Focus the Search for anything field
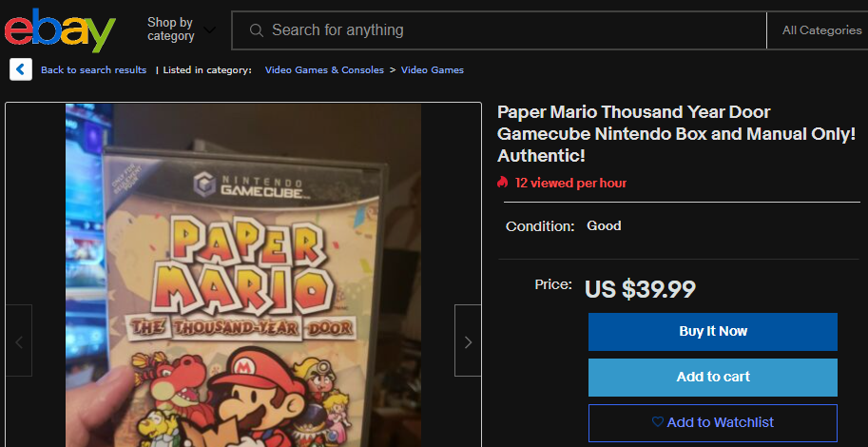Viewport: 868px width, 447px height. 504,30
